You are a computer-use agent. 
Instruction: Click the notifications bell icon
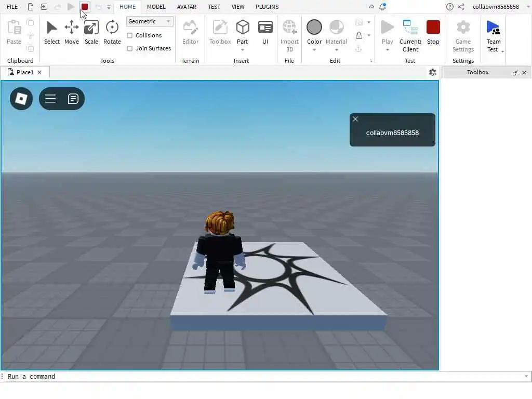pyautogui.click(x=382, y=7)
